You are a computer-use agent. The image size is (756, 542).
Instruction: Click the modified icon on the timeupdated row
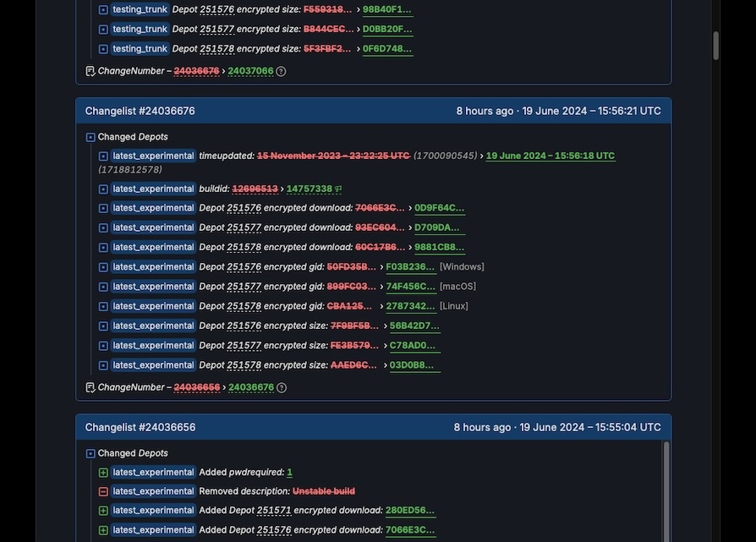[x=103, y=156]
